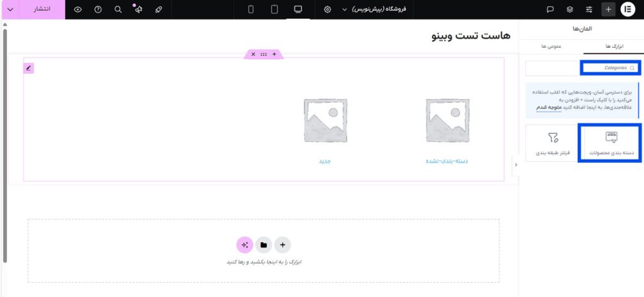This screenshot has height=297, width=644.
Task: Switch to tablet responsive view
Action: pyautogui.click(x=274, y=9)
